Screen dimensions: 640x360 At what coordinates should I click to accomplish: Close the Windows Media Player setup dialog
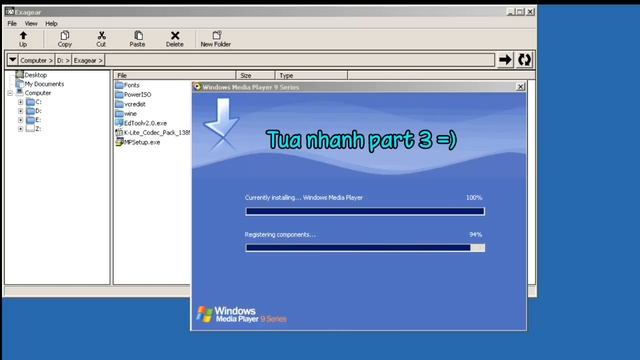coord(520,87)
